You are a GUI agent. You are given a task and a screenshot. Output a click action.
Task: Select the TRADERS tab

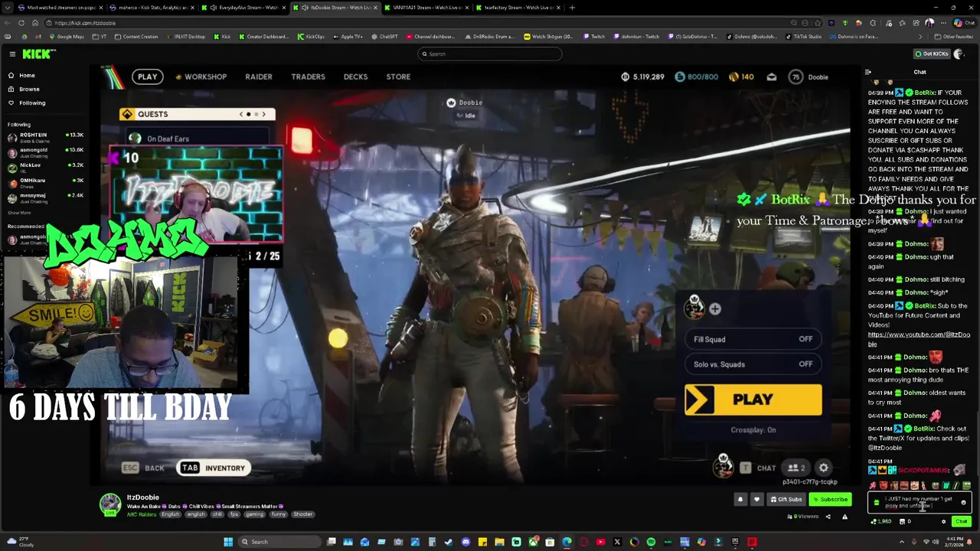click(308, 77)
